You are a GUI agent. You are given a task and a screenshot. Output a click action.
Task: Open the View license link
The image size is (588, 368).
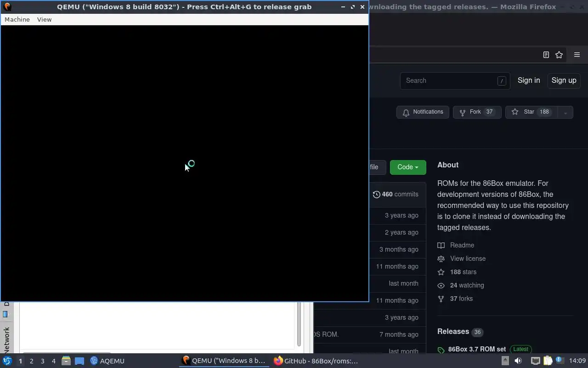468,259
